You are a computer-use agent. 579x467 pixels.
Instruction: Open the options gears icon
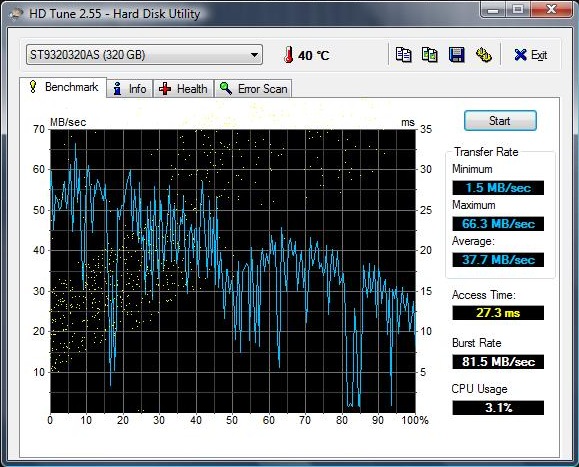click(483, 55)
